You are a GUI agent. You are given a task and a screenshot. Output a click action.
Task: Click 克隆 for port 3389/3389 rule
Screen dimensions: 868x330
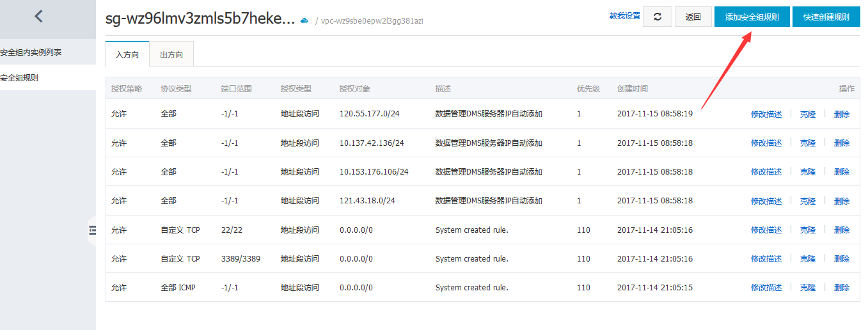[808, 258]
